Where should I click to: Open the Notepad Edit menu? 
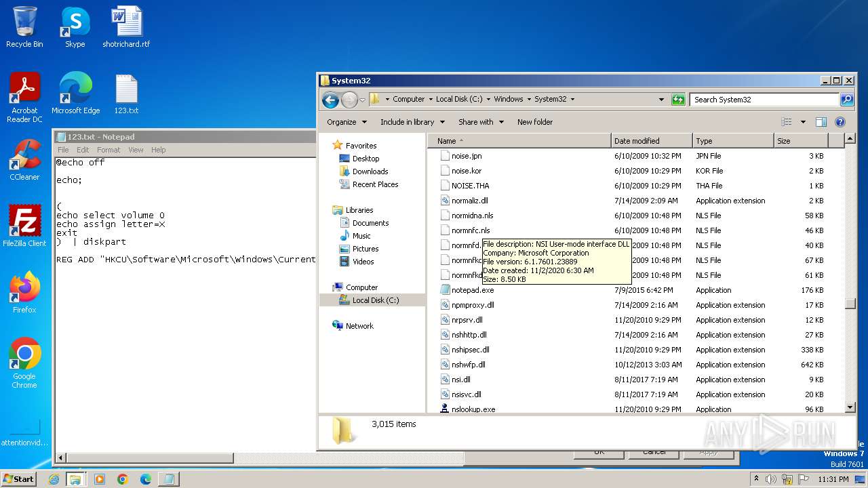83,150
